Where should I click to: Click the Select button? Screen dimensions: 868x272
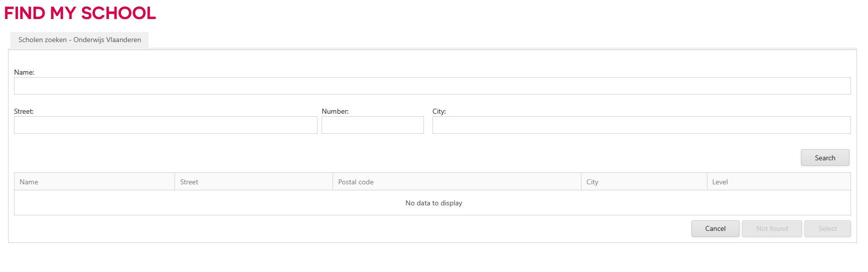pos(827,228)
